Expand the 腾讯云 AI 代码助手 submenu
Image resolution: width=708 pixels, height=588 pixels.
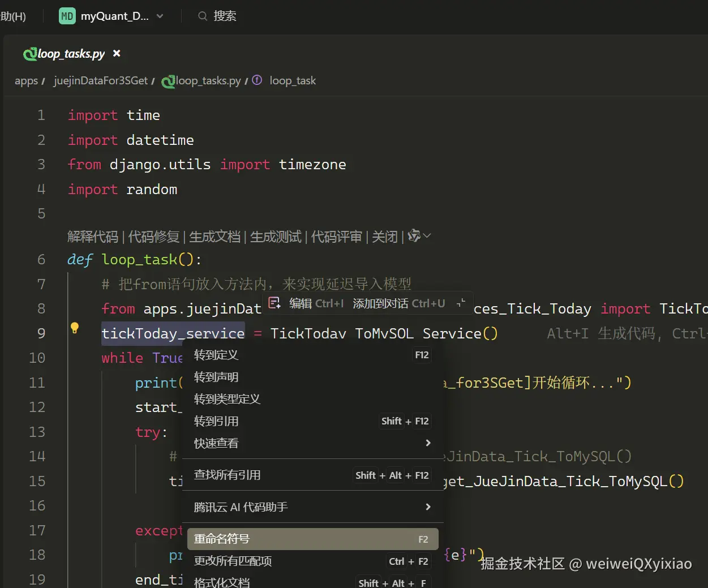[428, 507]
